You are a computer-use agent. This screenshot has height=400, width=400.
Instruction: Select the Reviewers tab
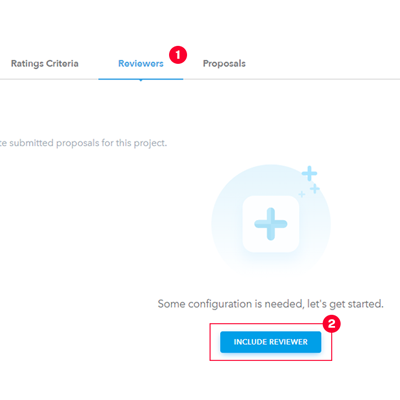click(x=141, y=63)
